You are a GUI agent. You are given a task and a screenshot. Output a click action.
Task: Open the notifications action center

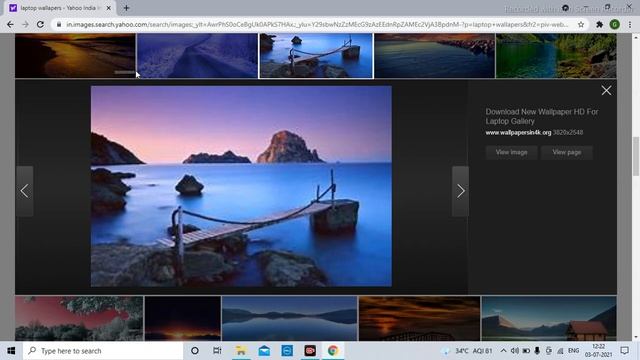coord(624,351)
